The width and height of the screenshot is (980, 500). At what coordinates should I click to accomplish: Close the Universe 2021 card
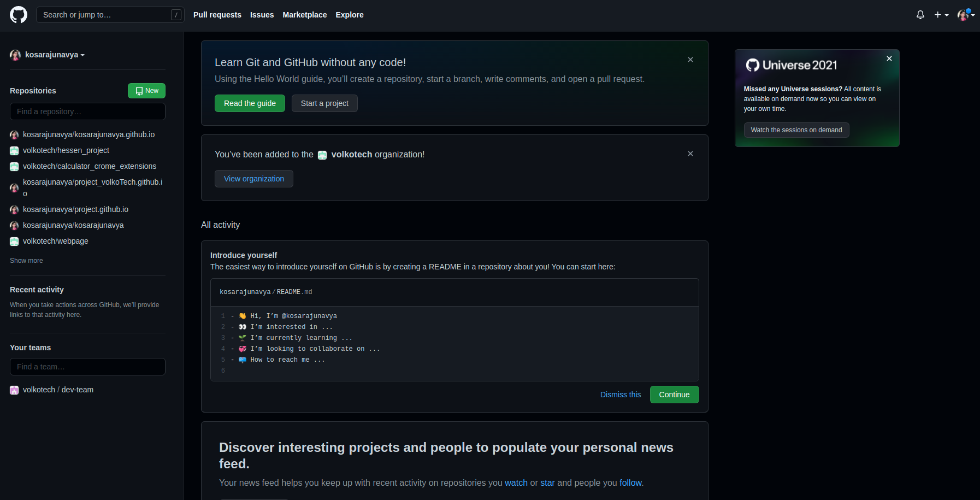pos(889,58)
